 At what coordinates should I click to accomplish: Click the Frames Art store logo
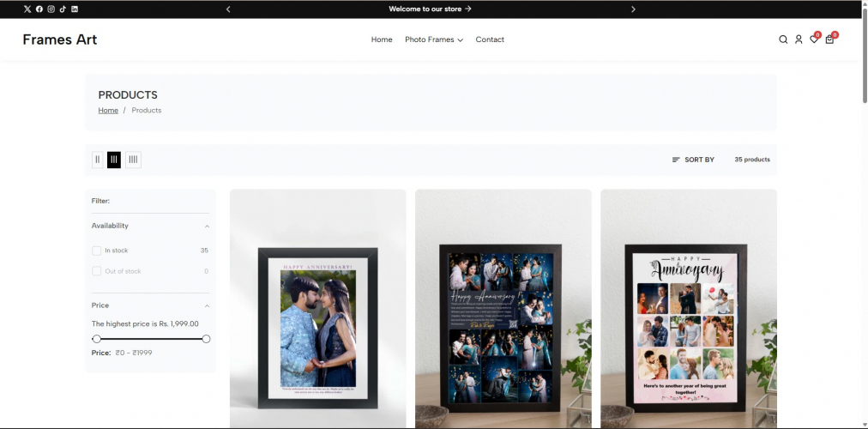tap(60, 39)
